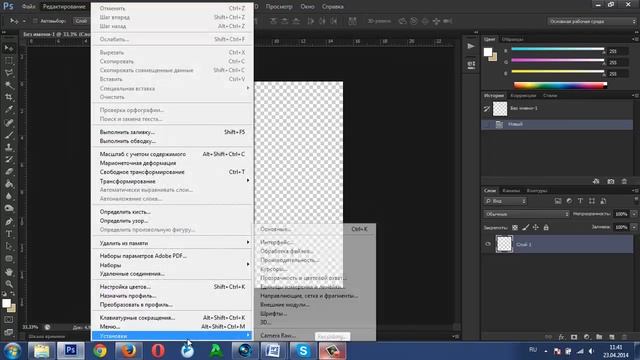The height and width of the screenshot is (360, 640).
Task: Click the color spectrum ramp bar
Action: 560,85
